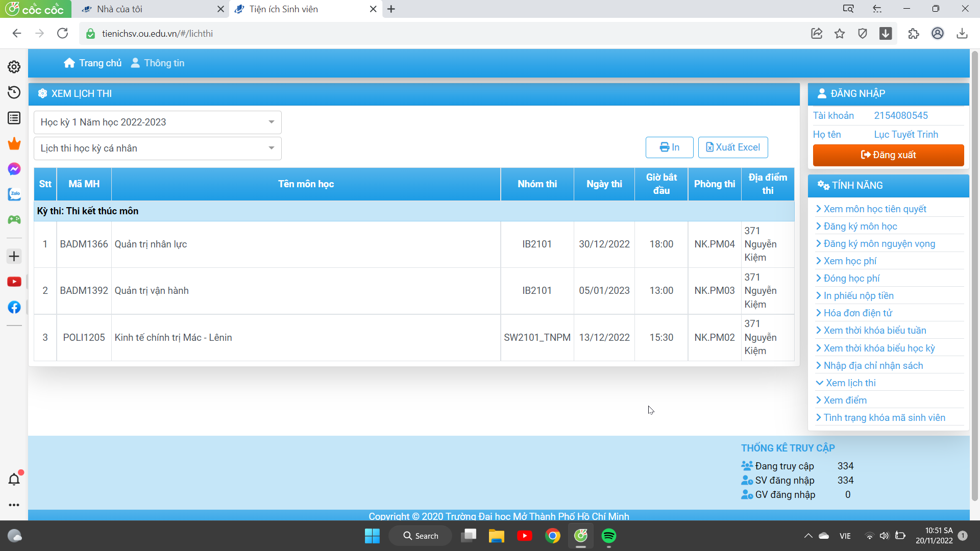The image size is (980, 551).
Task: Show hidden system tray icons
Action: (x=808, y=536)
